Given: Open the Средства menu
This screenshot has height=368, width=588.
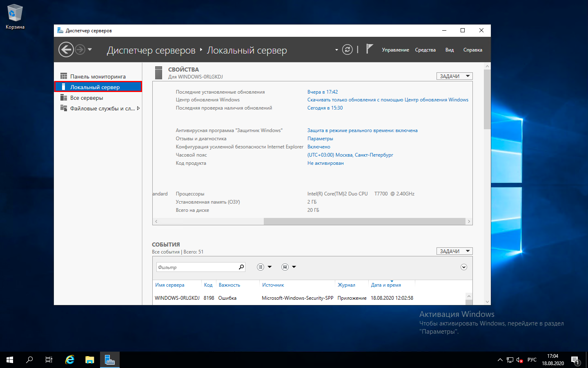Looking at the screenshot, I should point(425,50).
